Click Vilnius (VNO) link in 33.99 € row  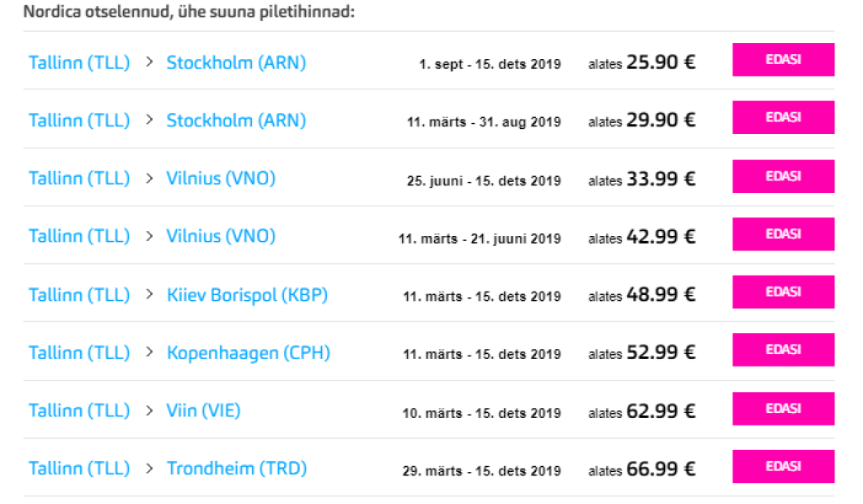click(x=221, y=179)
